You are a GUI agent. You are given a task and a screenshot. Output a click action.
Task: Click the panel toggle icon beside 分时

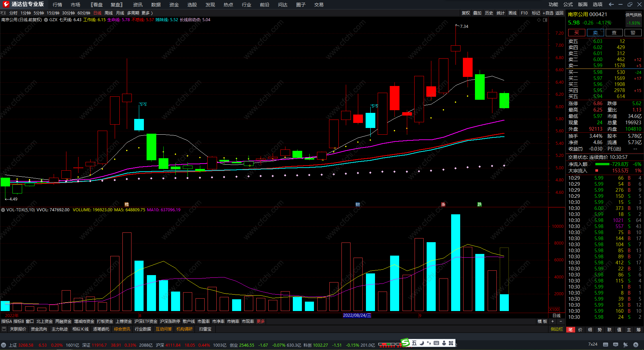pyautogui.click(x=3, y=13)
